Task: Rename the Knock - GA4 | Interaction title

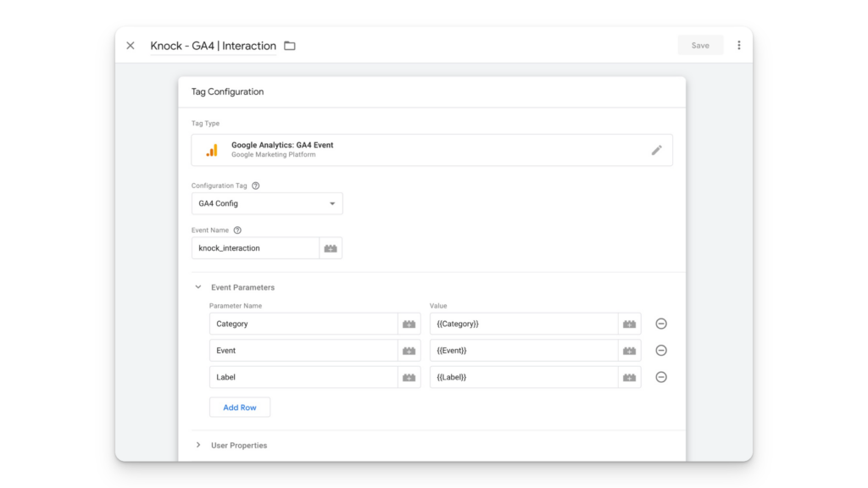Action: click(213, 46)
